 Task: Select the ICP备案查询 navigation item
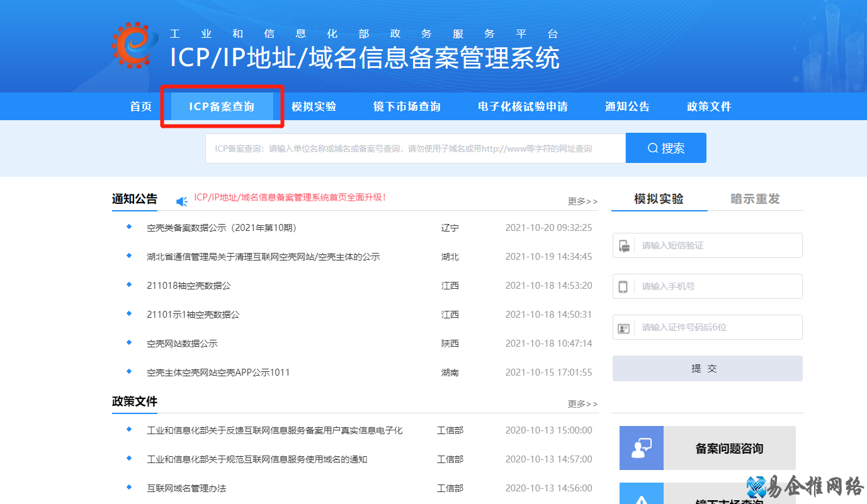click(222, 106)
